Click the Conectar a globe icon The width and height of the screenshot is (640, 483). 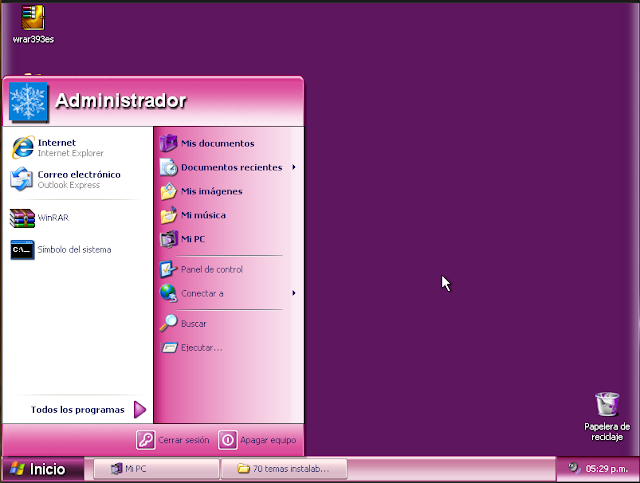168,293
